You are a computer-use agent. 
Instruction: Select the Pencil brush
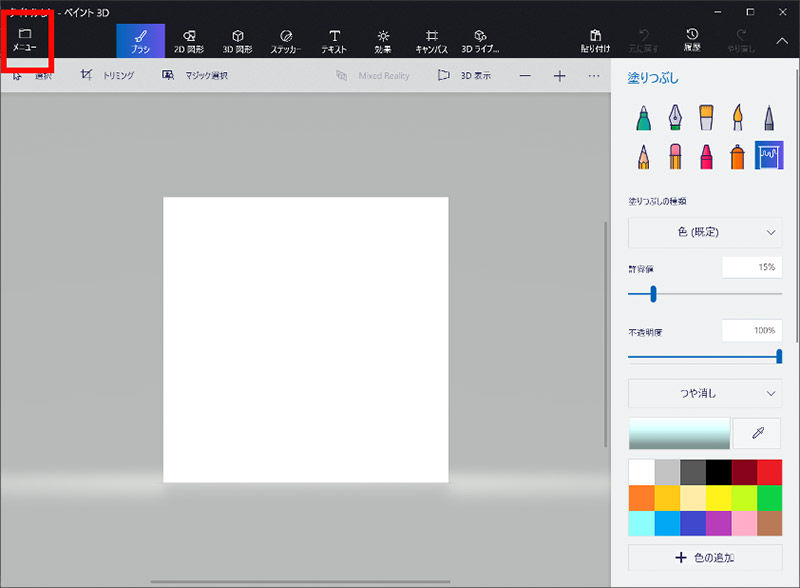click(x=642, y=156)
